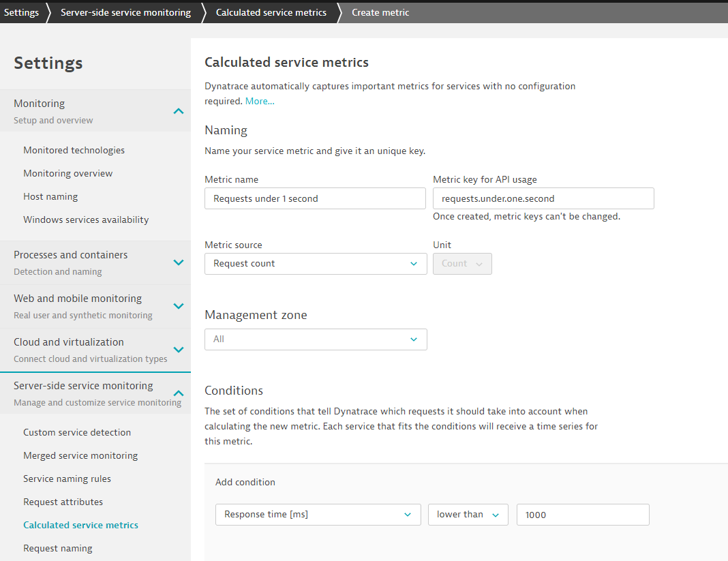Collapse Server-side service monitoring section
This screenshot has width=728, height=561.
pyautogui.click(x=178, y=393)
